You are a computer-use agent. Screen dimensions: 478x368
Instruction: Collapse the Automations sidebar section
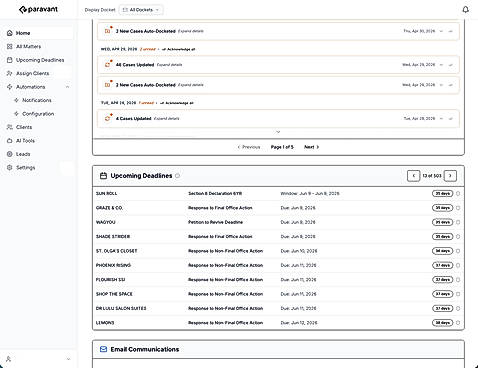click(67, 87)
